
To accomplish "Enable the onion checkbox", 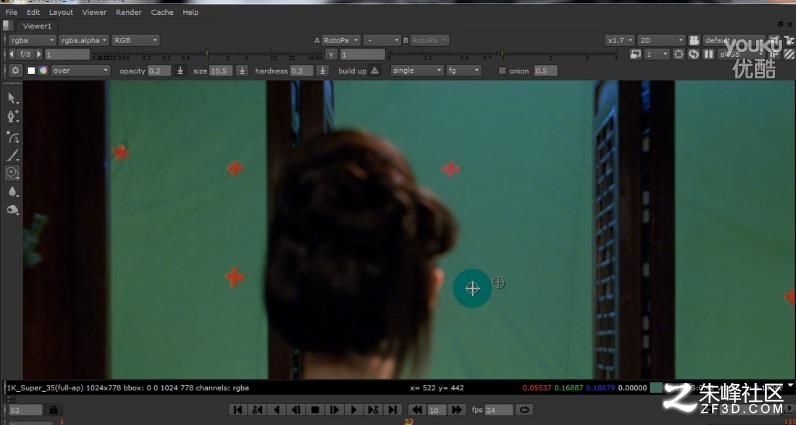I will [x=502, y=71].
